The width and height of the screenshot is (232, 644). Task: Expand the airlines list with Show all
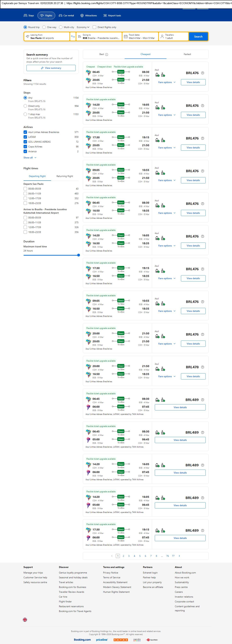[30, 158]
